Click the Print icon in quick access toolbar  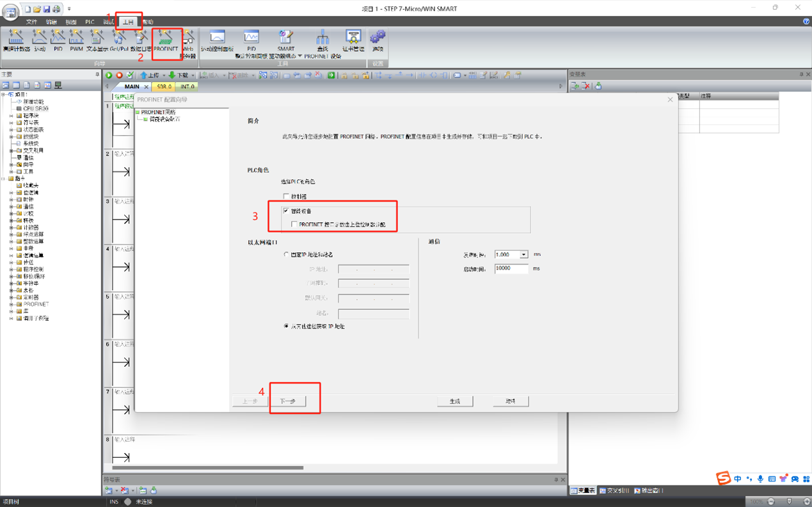pyautogui.click(x=56, y=9)
